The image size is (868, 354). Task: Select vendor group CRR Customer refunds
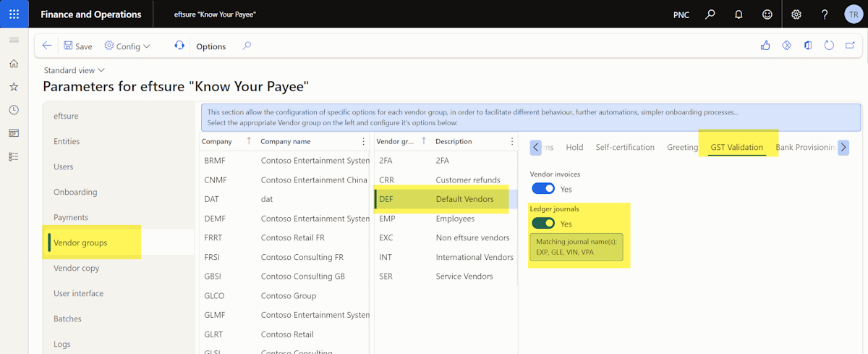tap(447, 180)
